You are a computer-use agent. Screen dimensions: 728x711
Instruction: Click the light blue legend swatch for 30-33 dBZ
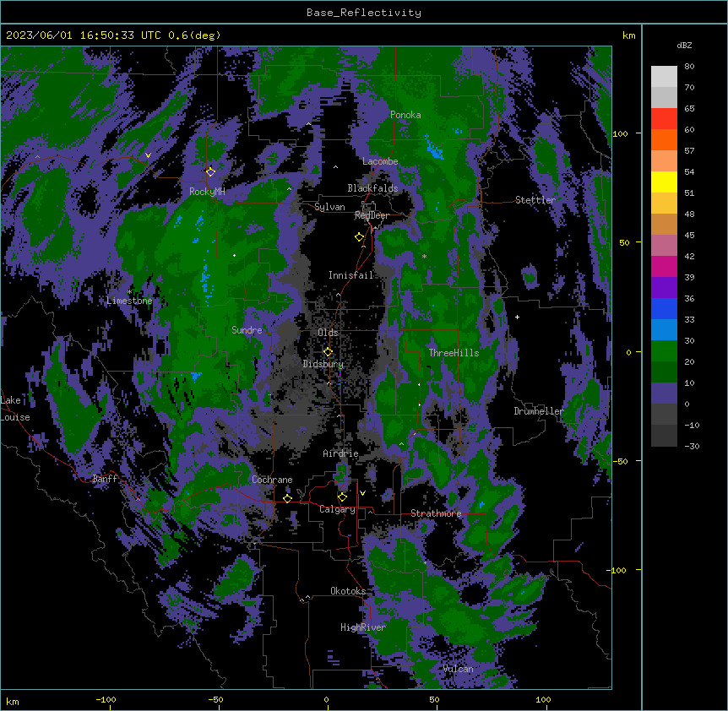click(x=664, y=330)
